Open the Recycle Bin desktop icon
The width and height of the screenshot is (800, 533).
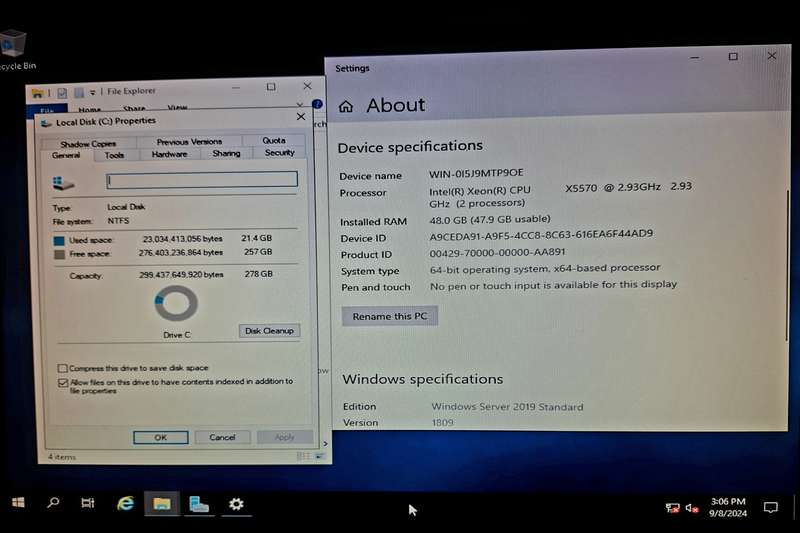(x=14, y=49)
